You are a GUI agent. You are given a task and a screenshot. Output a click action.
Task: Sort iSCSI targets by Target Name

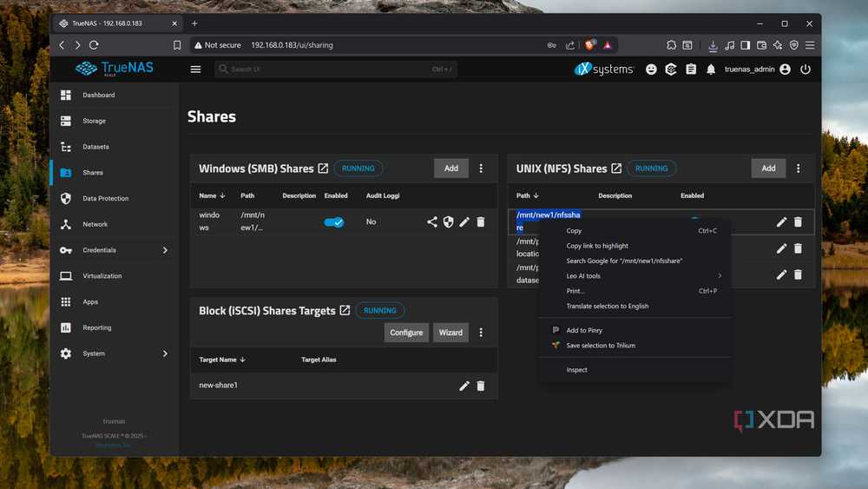point(222,360)
